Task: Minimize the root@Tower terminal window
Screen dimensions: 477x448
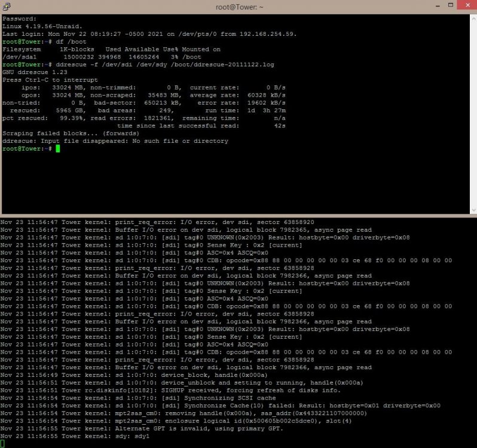Action: pyautogui.click(x=438, y=6)
